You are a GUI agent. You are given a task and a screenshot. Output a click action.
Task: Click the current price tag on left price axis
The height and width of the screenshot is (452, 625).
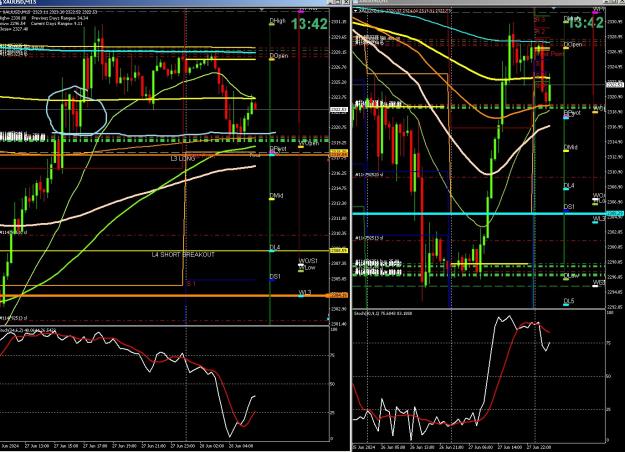click(339, 109)
